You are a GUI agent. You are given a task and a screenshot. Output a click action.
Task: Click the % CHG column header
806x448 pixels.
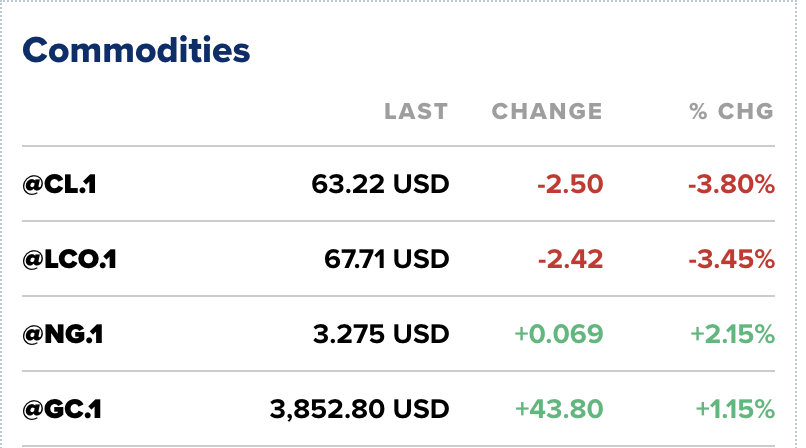pos(732,111)
